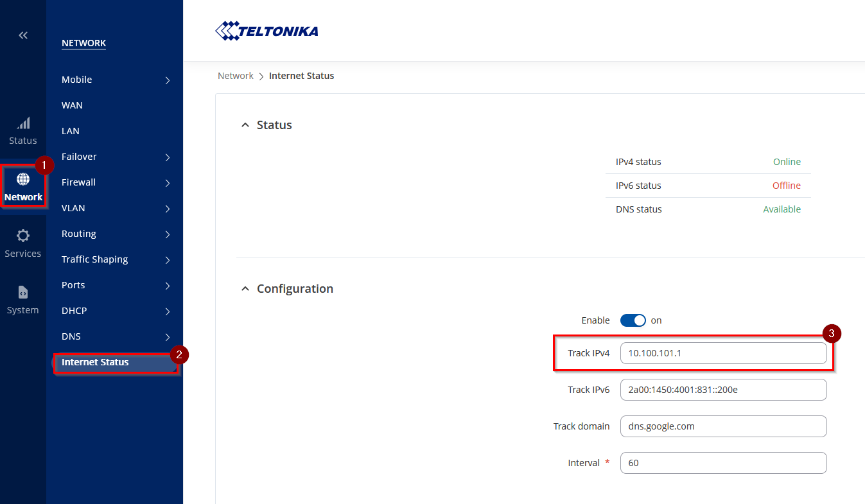Click the Track IPv4 input field

723,353
